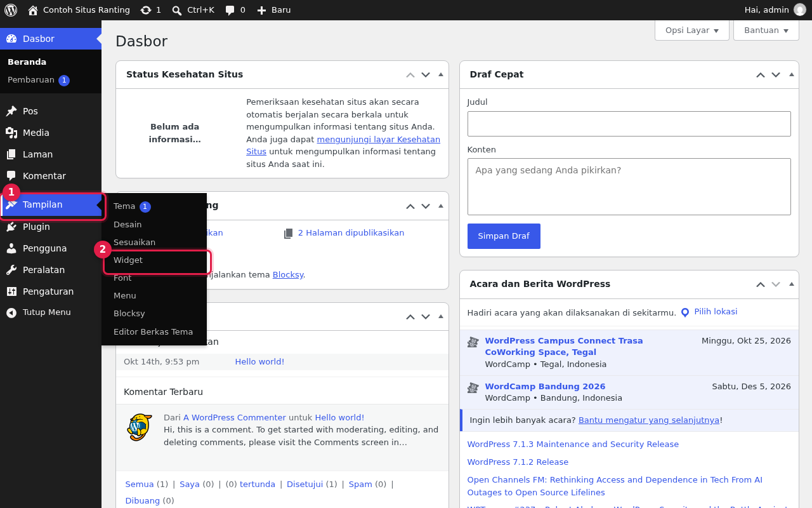Open the Ctrl+K search icon
Viewport: 812px width, 508px height.
(x=177, y=10)
